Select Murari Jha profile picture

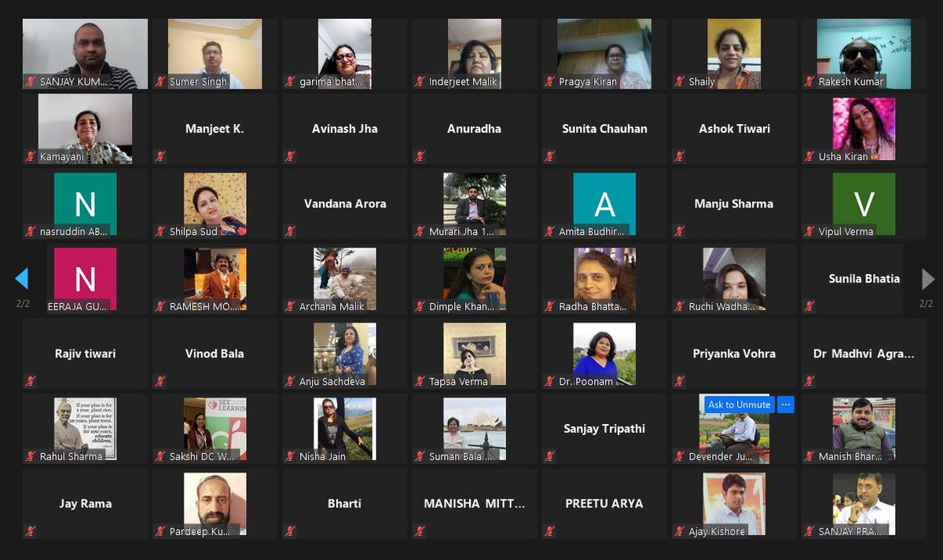pos(475,203)
